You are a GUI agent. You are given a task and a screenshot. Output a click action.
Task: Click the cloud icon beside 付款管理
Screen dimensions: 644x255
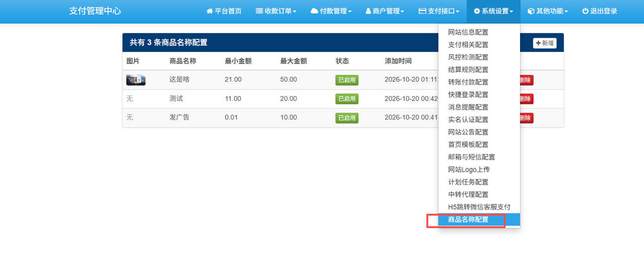click(314, 11)
